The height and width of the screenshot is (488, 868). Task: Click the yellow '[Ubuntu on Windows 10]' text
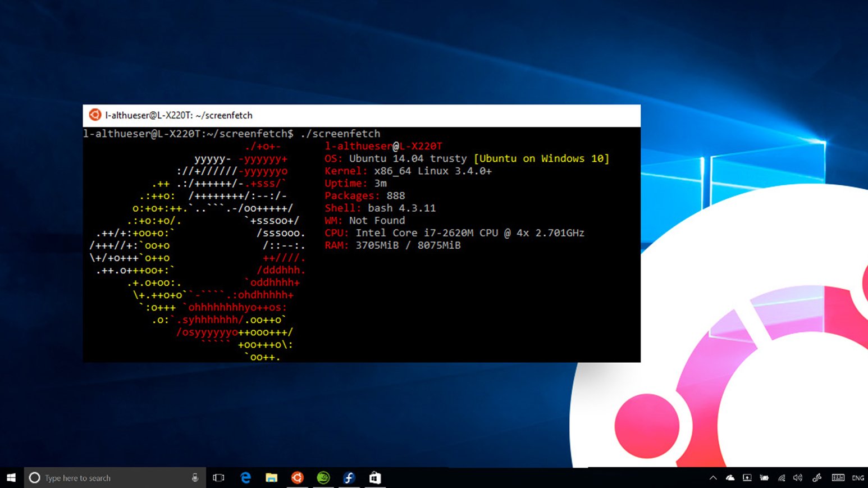[541, 158]
